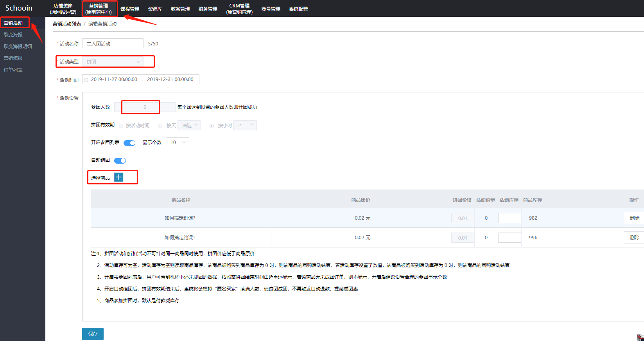The width and height of the screenshot is (644, 341).
Task: Click the Schooin logo
Action: tap(19, 8)
